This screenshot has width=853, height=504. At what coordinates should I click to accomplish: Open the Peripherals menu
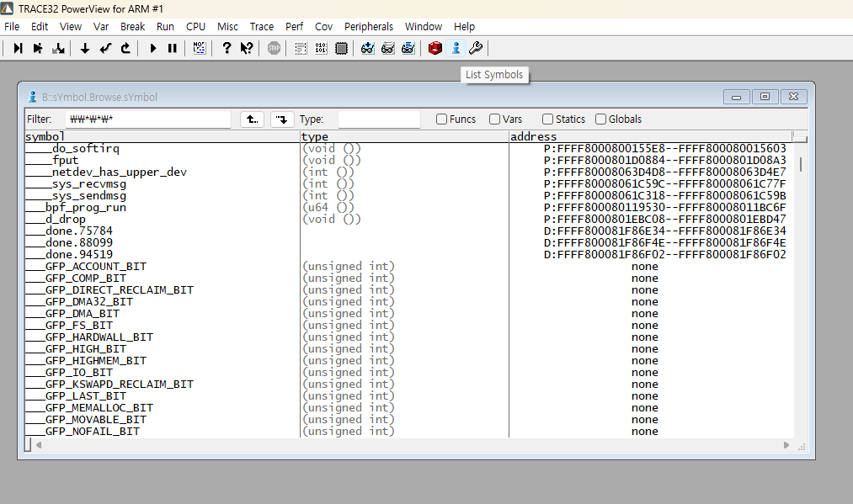pyautogui.click(x=368, y=26)
